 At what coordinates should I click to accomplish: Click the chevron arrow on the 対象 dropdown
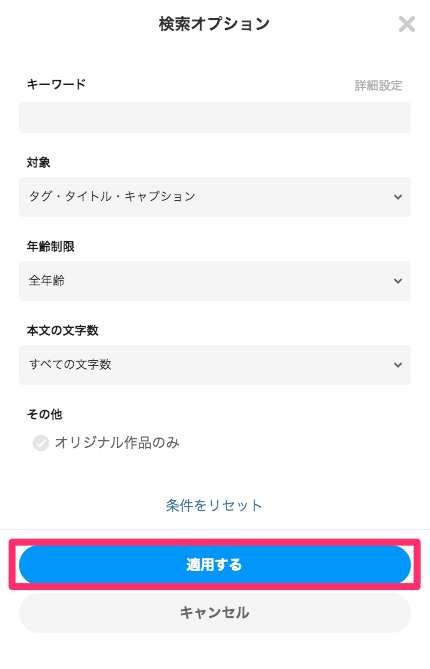click(x=398, y=197)
